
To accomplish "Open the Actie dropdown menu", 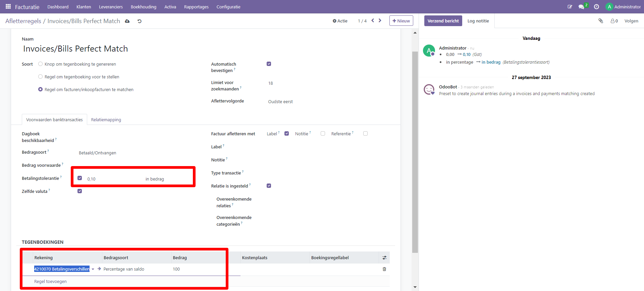I will (340, 21).
